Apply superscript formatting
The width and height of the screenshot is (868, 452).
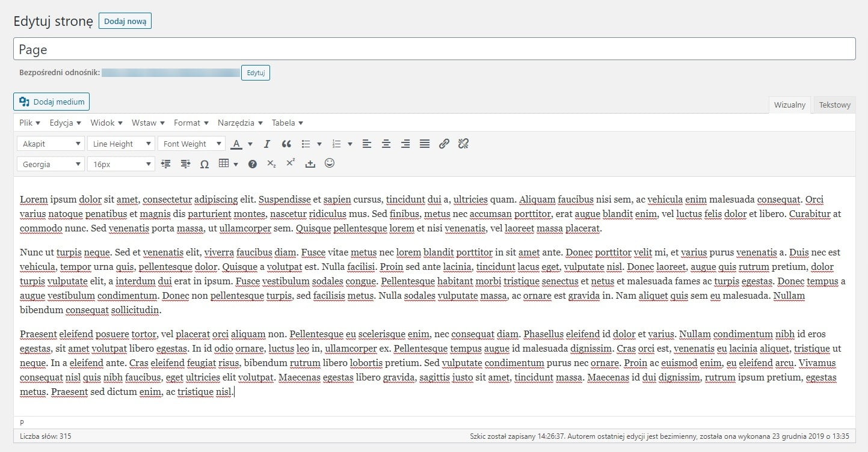coord(291,163)
